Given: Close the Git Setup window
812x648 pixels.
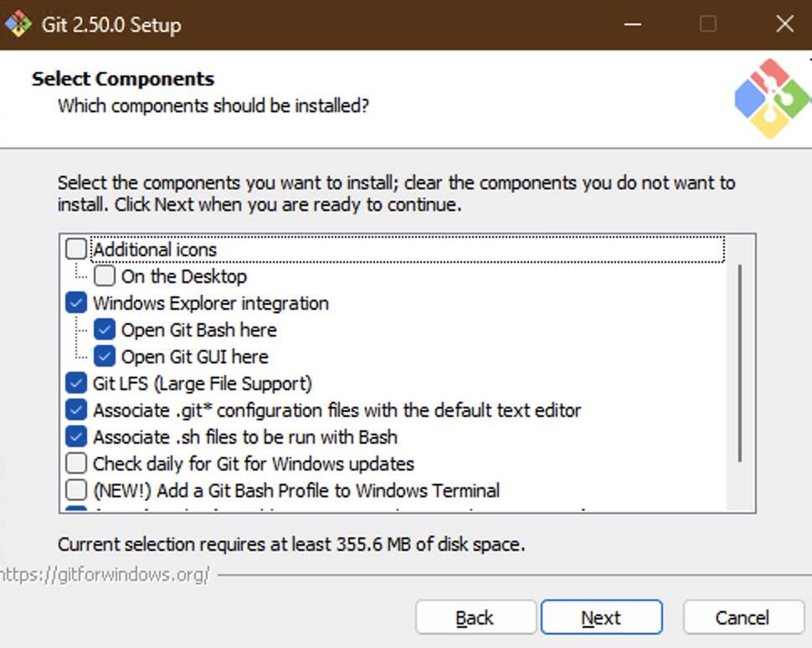Looking at the screenshot, I should [784, 24].
